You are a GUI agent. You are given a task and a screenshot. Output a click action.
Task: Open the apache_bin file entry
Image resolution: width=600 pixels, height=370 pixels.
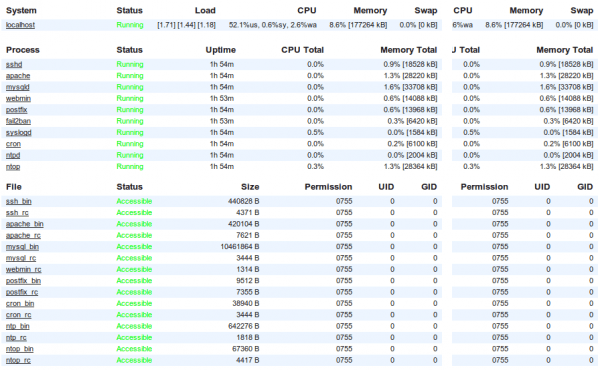pyautogui.click(x=24, y=224)
